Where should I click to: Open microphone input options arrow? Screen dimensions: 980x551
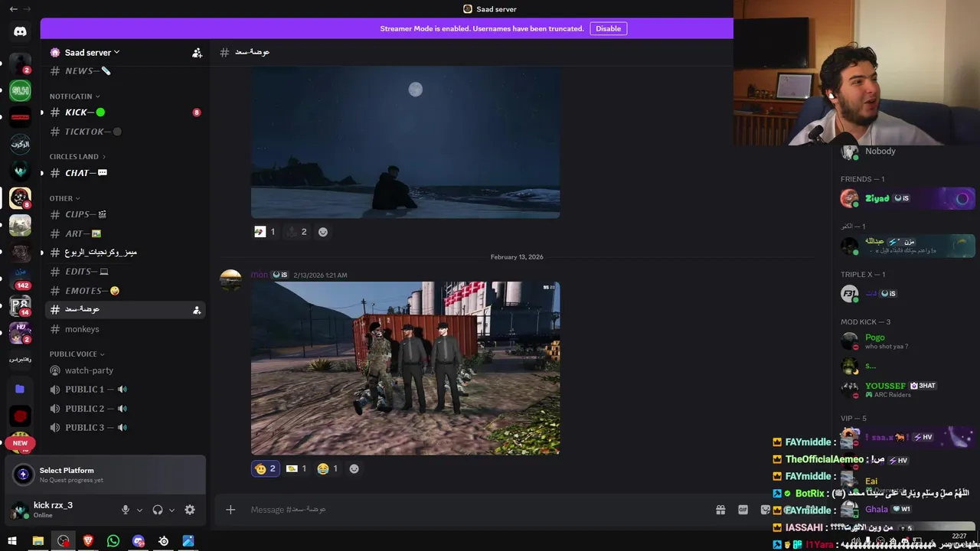coord(139,510)
